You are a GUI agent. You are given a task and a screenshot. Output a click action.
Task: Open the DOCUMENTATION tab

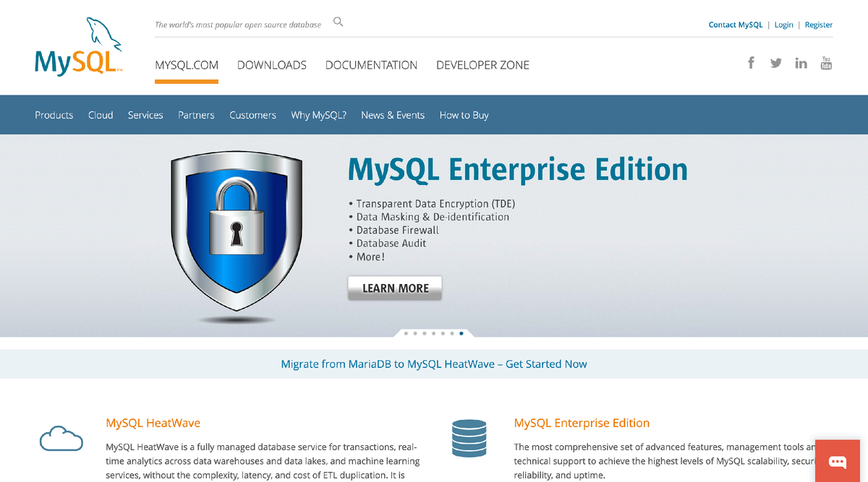[x=371, y=65]
